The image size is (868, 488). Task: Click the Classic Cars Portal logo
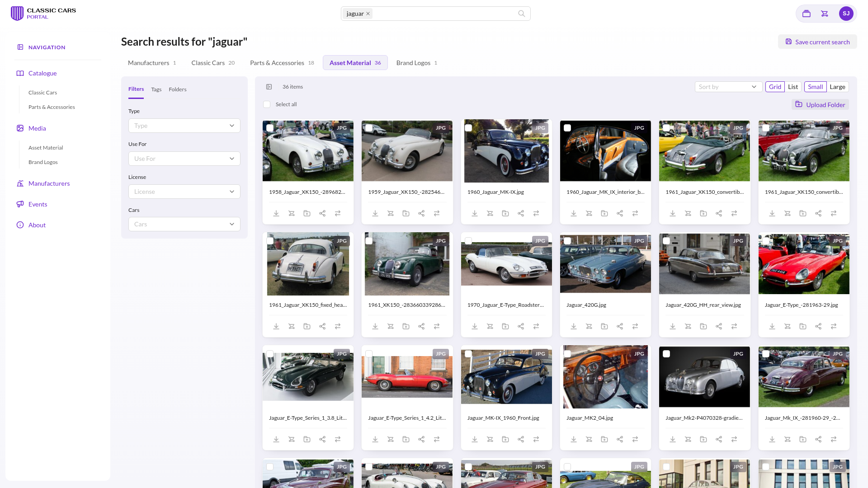coord(43,14)
